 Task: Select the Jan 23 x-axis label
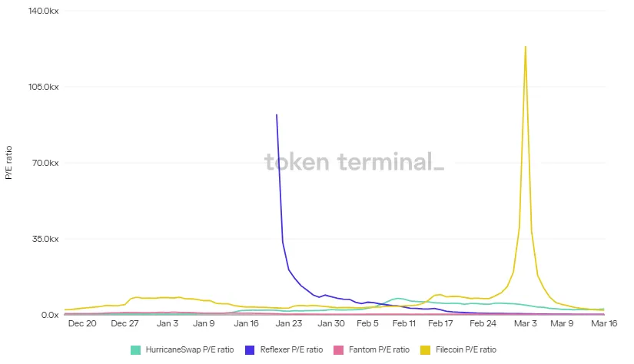289,323
